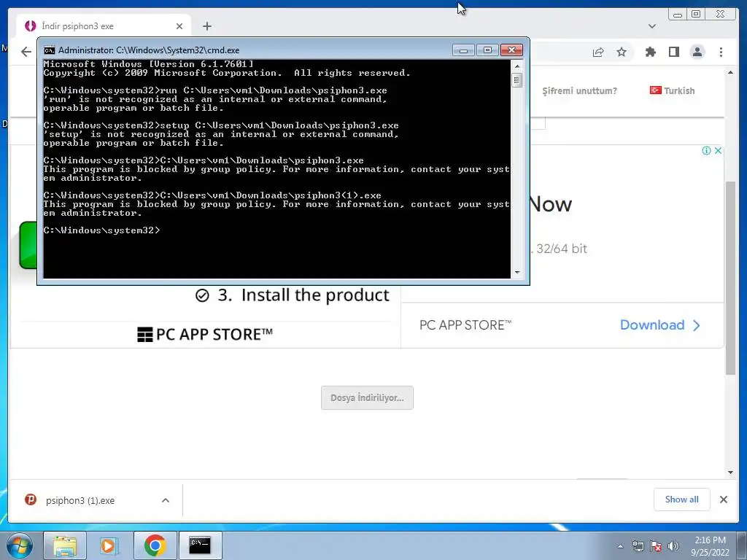Open the Chrome three-dot menu
The image size is (747, 560).
point(721,52)
